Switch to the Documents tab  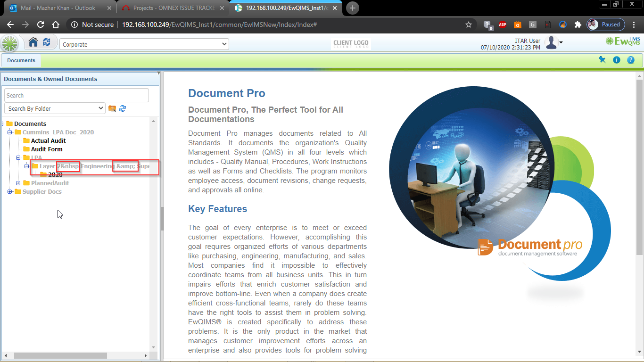[x=21, y=60]
